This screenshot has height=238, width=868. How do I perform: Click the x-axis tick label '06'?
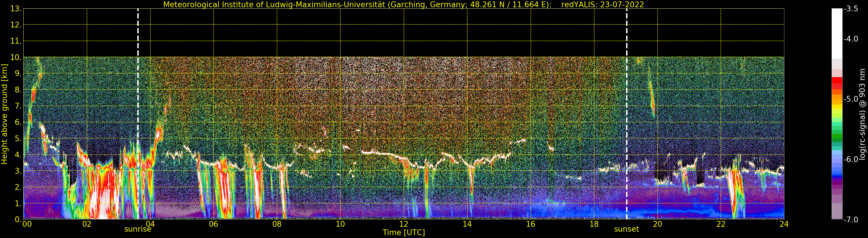[213, 224]
